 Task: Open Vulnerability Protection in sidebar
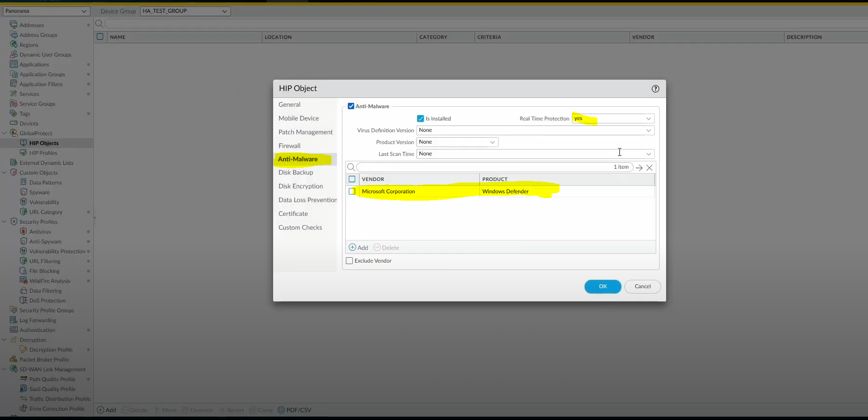click(57, 251)
